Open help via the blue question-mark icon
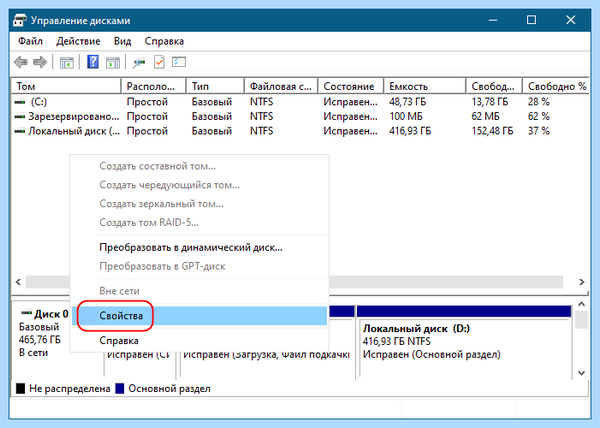The image size is (600, 428). point(93,62)
